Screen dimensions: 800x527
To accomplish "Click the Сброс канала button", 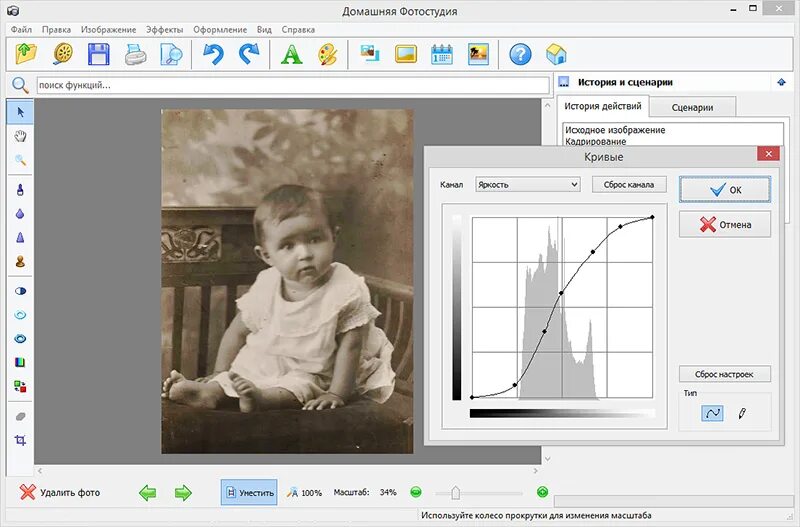I will pyautogui.click(x=629, y=185).
